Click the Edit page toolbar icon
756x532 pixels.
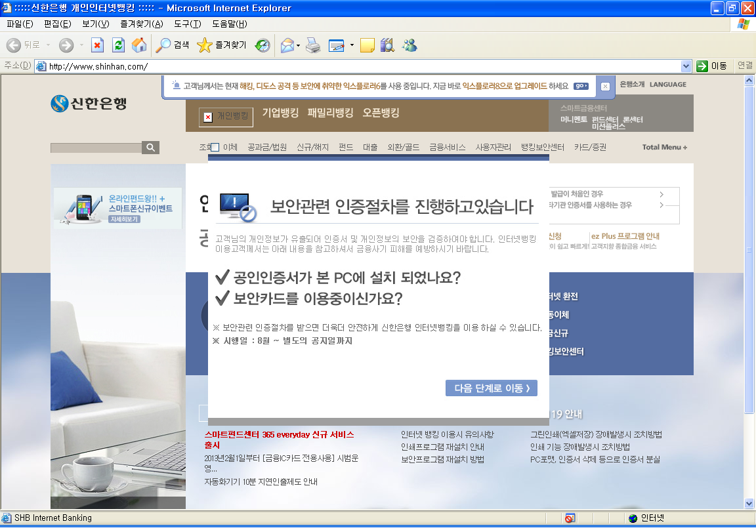pyautogui.click(x=337, y=45)
